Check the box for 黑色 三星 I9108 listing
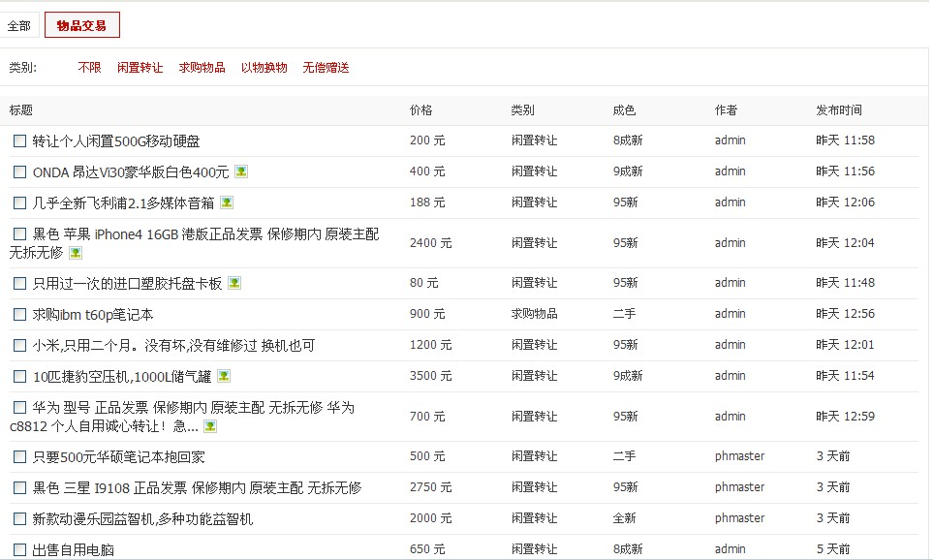 tap(19, 488)
